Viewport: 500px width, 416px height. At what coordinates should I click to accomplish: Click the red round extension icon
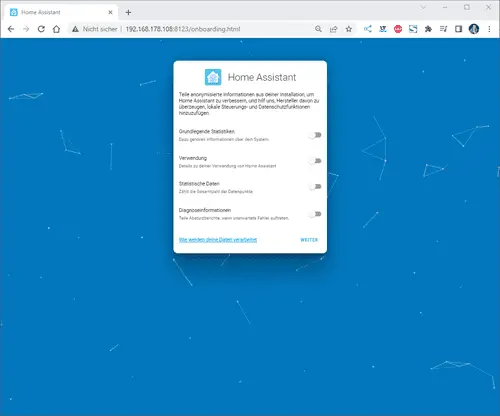click(x=398, y=29)
